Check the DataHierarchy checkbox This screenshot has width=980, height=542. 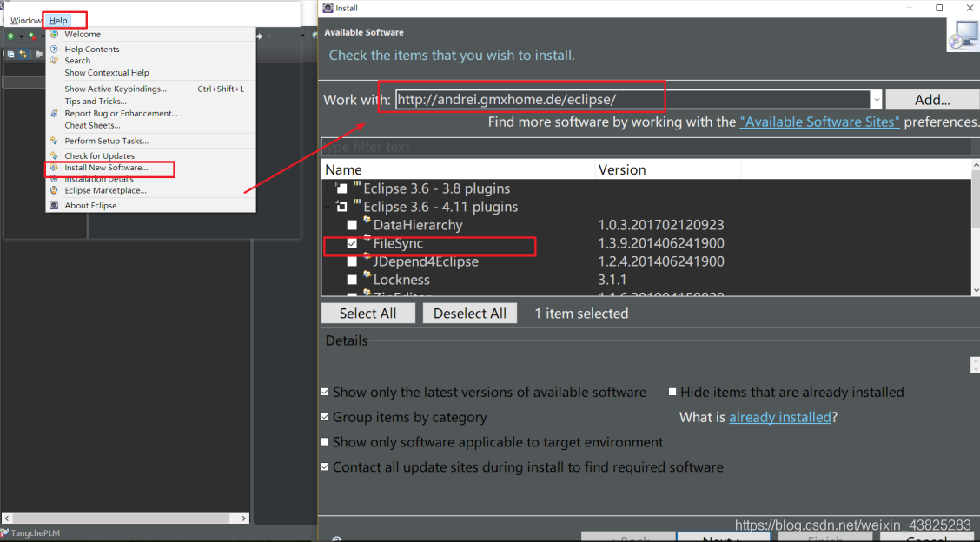pyautogui.click(x=352, y=225)
